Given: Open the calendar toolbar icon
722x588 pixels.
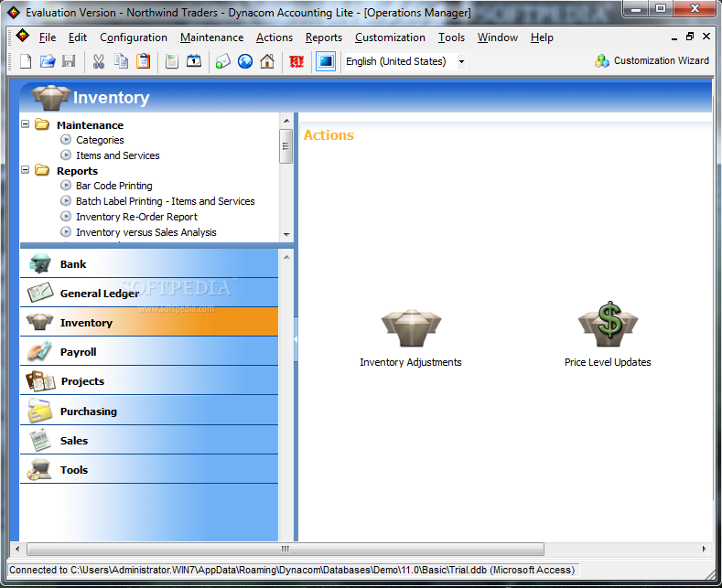Looking at the screenshot, I should [194, 61].
